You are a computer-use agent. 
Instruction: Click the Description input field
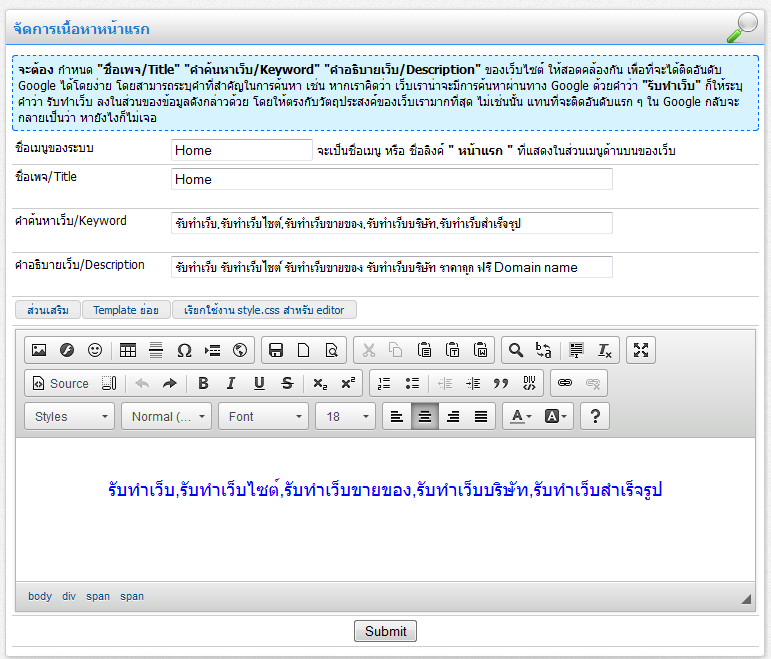tap(391, 267)
